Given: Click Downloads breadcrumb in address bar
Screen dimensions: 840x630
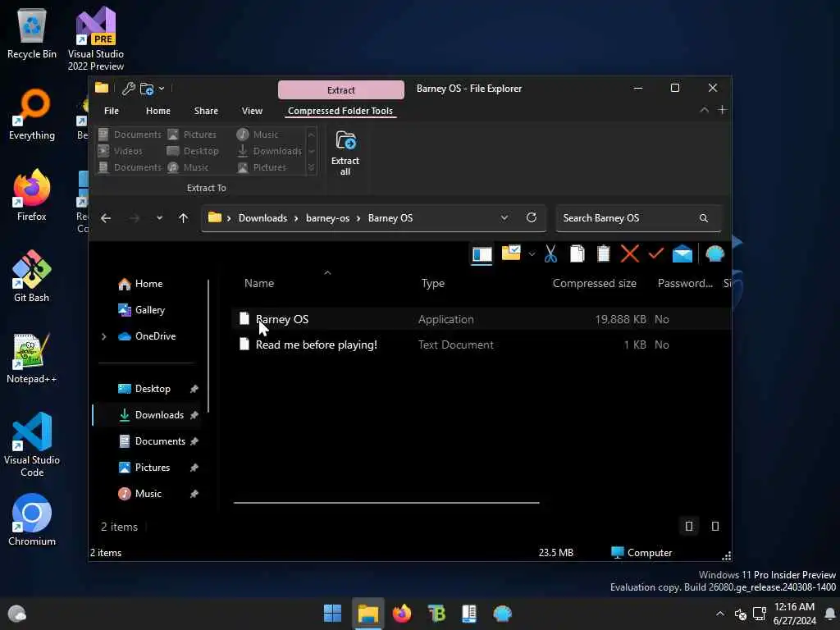Looking at the screenshot, I should coord(262,218).
